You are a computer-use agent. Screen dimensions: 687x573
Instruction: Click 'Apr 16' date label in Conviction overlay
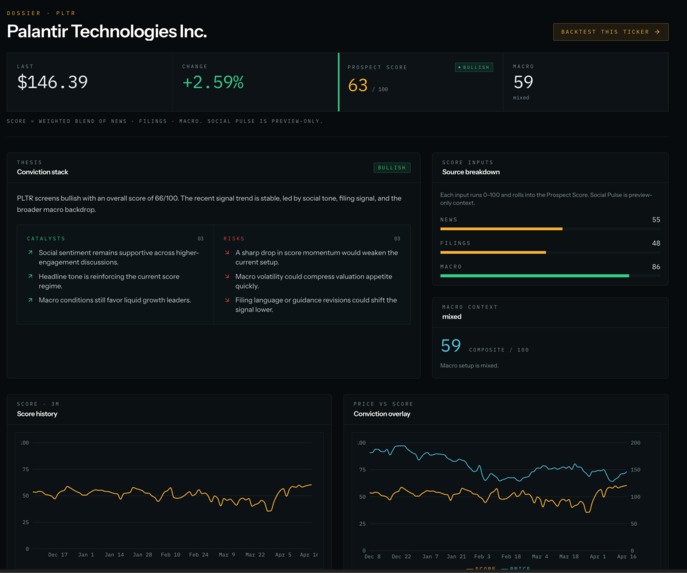pyautogui.click(x=627, y=556)
